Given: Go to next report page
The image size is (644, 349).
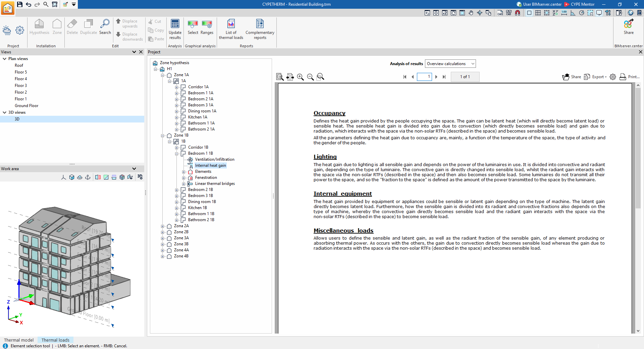Looking at the screenshot, I should click(436, 77).
